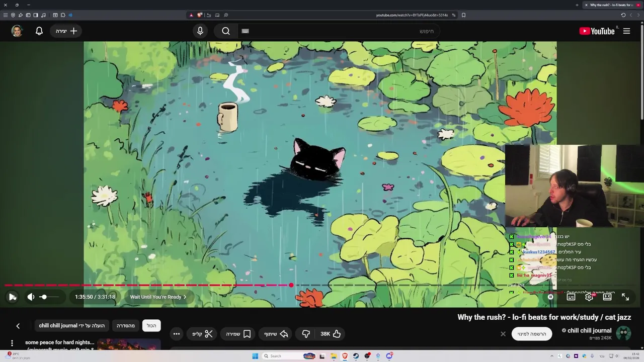
Task: Seek using the red progress bar scrubber
Action: pos(291,285)
